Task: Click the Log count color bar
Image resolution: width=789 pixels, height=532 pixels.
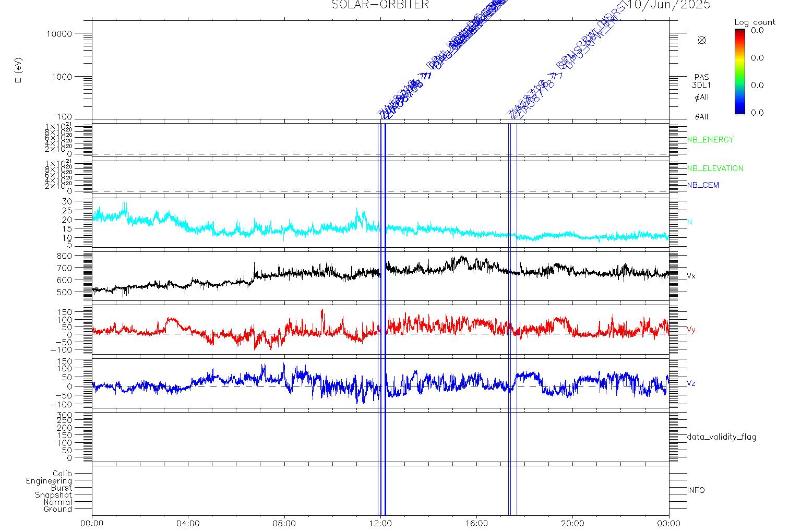Action: coord(740,71)
